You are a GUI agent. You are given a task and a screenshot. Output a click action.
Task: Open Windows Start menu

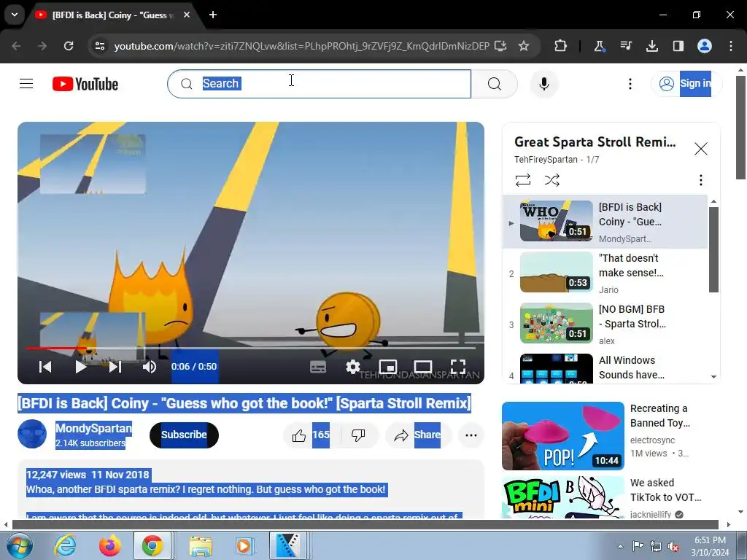[18, 545]
